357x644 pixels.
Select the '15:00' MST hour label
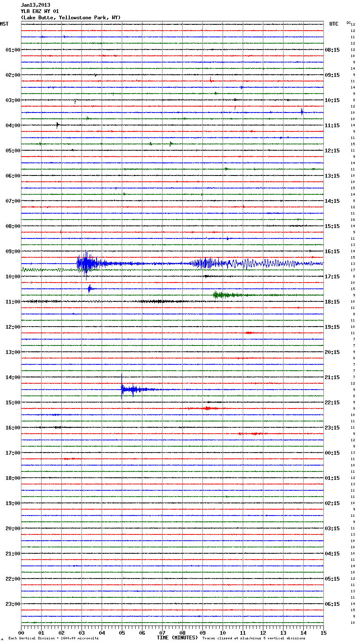(13, 403)
